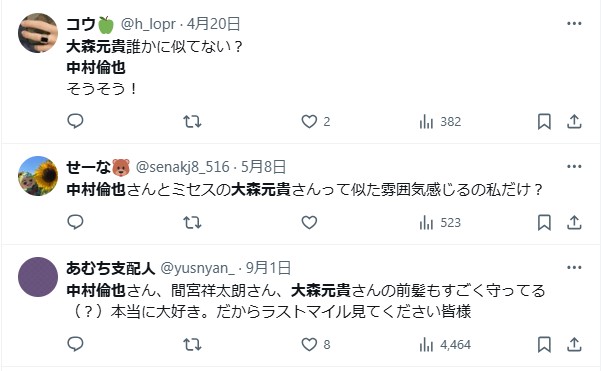
Task: Reply to せーな's tweet
Action: (x=75, y=222)
